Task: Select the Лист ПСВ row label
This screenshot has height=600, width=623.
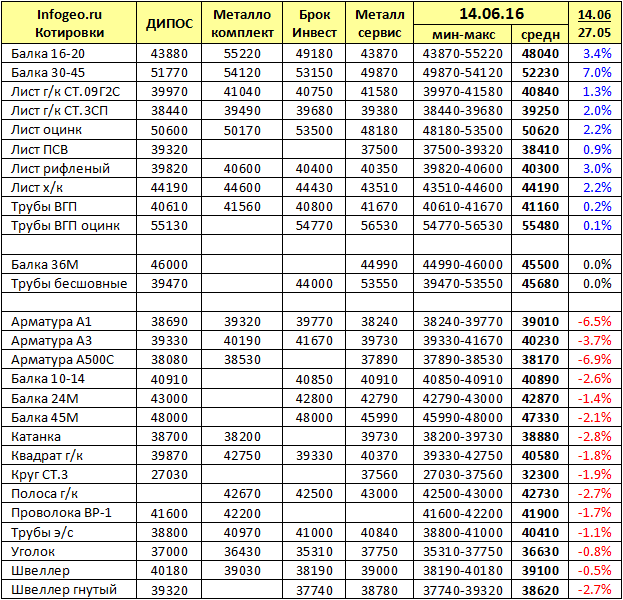Action: click(x=39, y=149)
